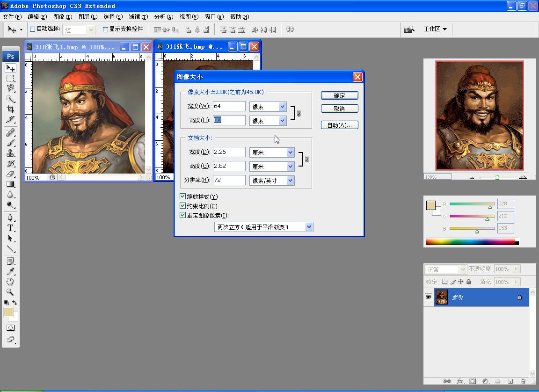Select the Crop tool in the toolbox

tap(10, 109)
